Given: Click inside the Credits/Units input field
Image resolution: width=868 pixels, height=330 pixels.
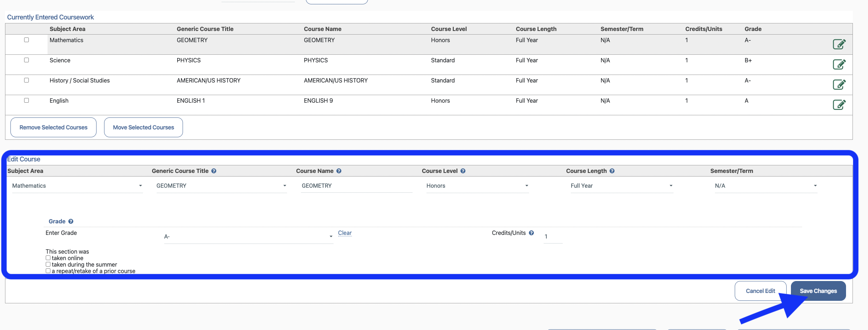Looking at the screenshot, I should click(x=552, y=236).
